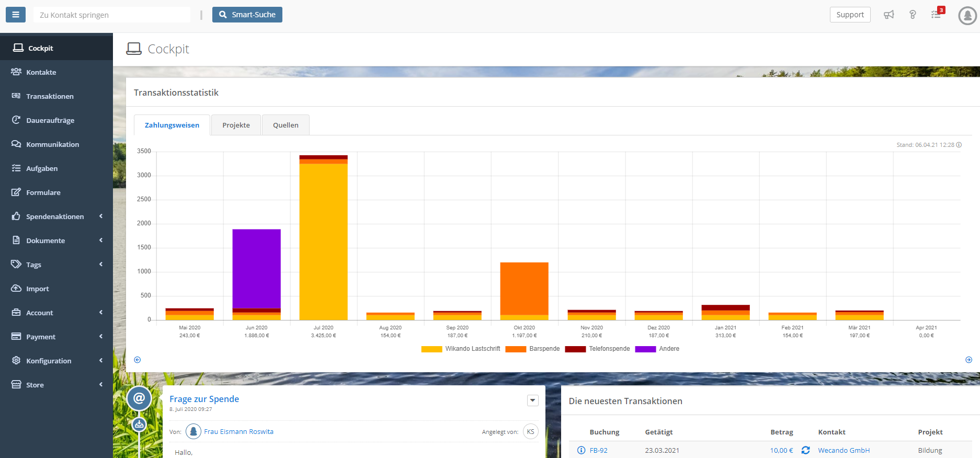
Task: Open the task list notifications icon
Action: [x=937, y=14]
